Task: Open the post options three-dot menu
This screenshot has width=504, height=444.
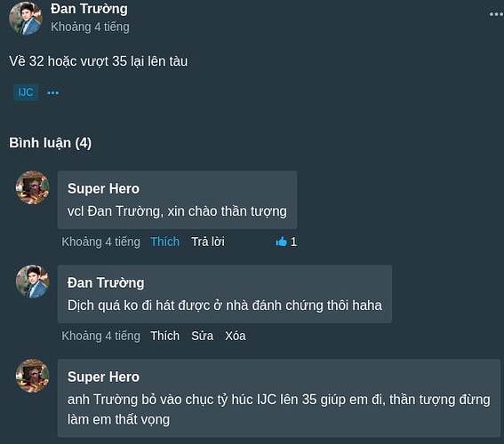Action: coord(496,14)
